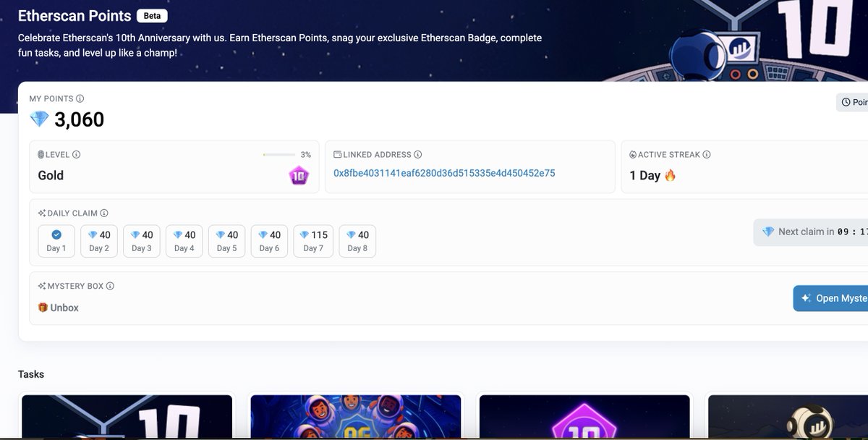Click the Active Streak info icon
This screenshot has height=440, width=868.
tap(707, 154)
